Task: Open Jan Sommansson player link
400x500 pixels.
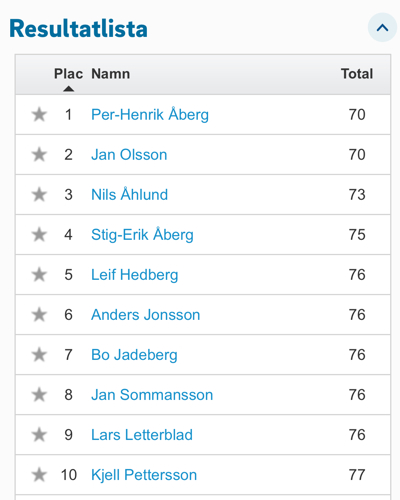Action: coord(152,395)
